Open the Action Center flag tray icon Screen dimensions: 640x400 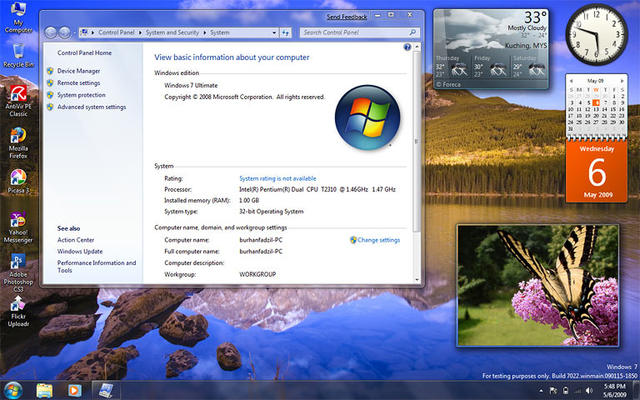coord(554,391)
